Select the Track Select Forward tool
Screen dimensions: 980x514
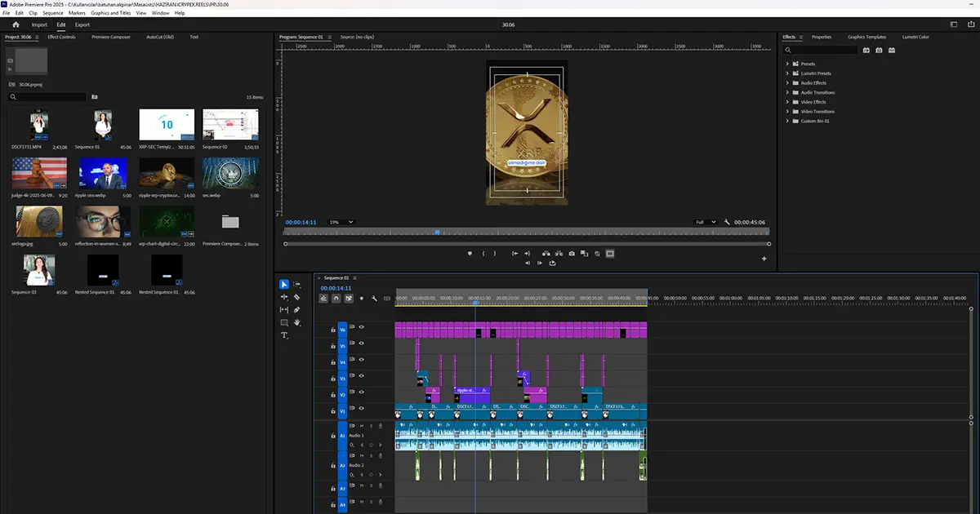pyautogui.click(x=296, y=284)
